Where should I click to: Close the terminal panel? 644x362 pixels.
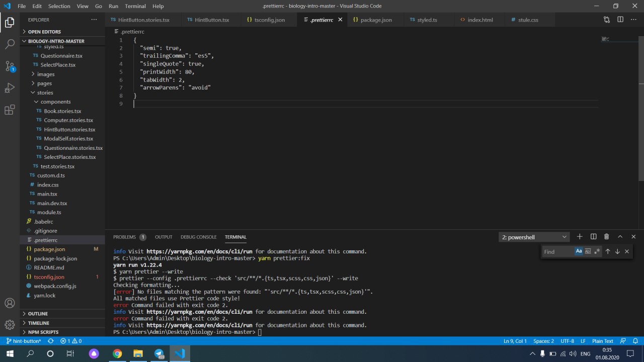(x=633, y=237)
